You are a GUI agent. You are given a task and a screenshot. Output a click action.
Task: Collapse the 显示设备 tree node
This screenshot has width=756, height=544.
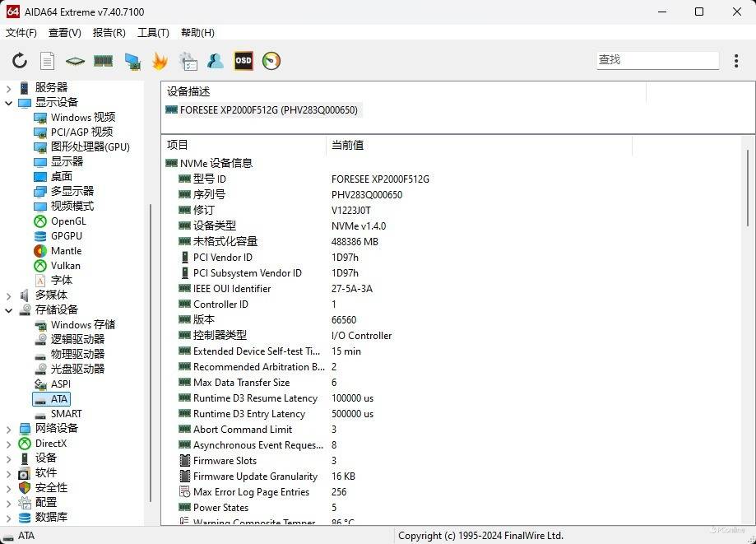9,103
